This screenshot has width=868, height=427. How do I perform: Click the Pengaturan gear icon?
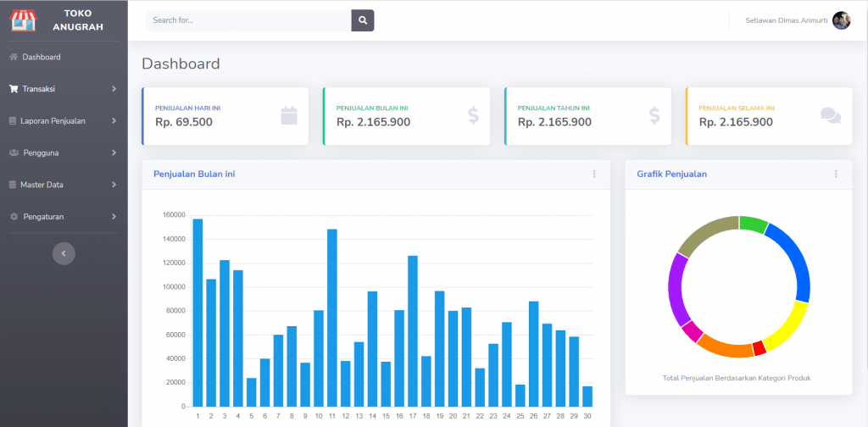[14, 217]
